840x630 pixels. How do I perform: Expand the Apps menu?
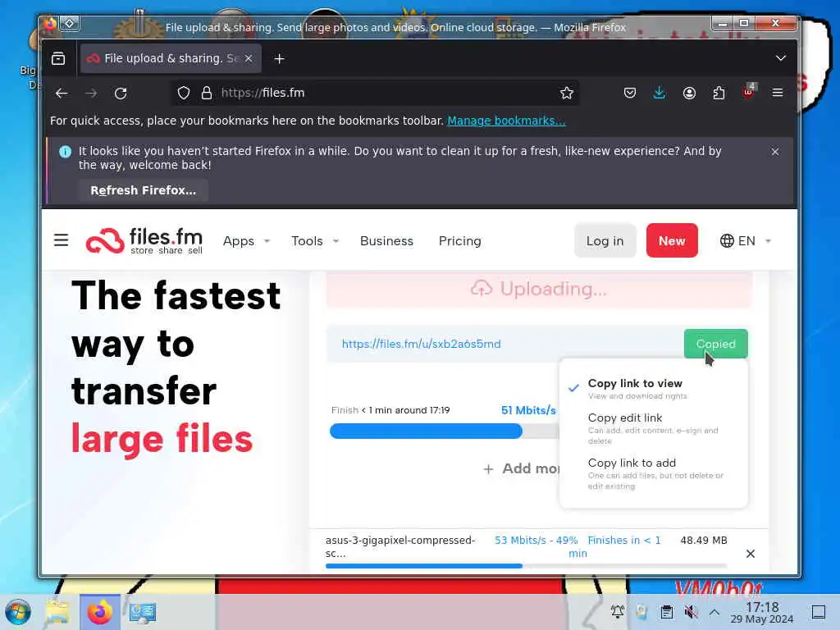tap(246, 241)
